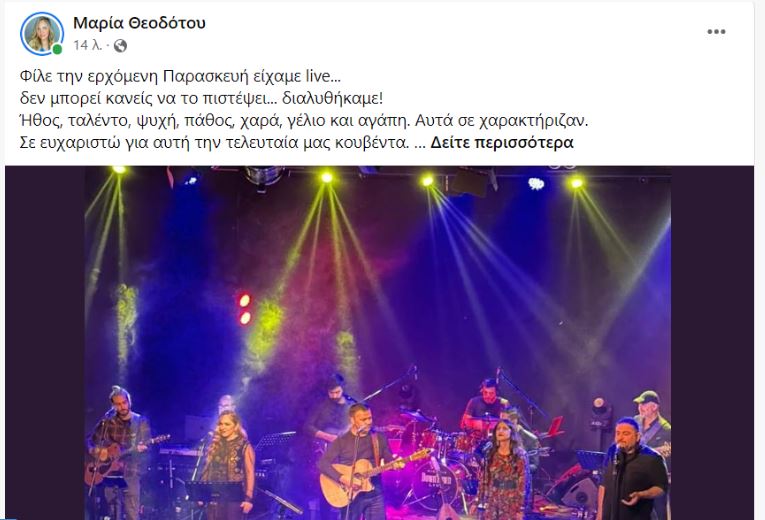Open the concert stage photo
Screen dimensions: 765x520
[x=378, y=343]
